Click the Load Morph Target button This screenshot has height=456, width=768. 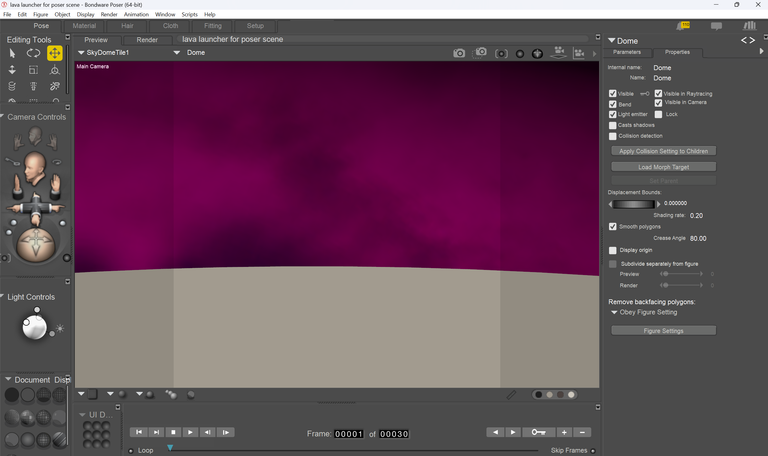(x=663, y=167)
